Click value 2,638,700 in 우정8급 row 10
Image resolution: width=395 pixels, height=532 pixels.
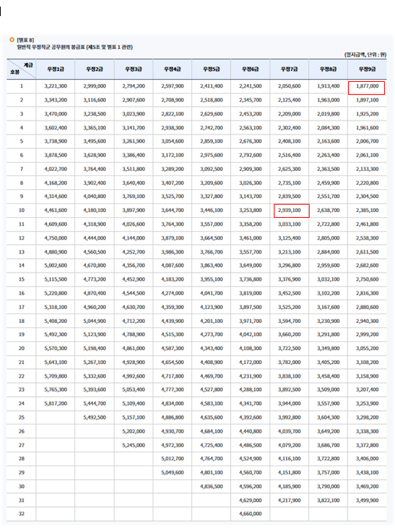pos(329,210)
